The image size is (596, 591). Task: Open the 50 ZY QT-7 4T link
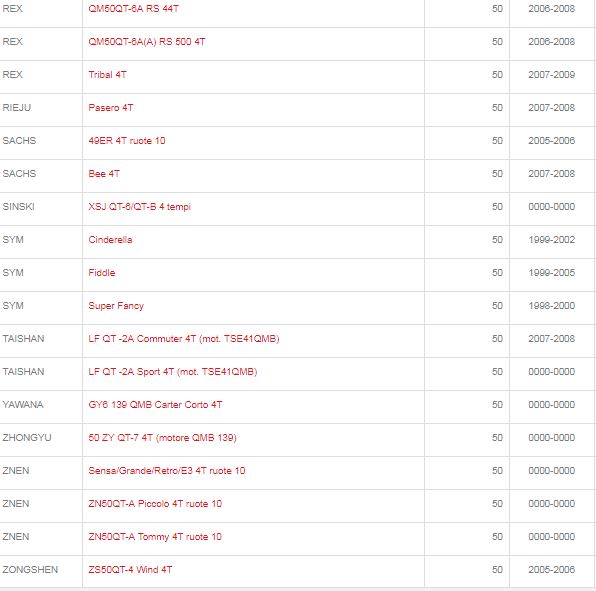pyautogui.click(x=163, y=438)
